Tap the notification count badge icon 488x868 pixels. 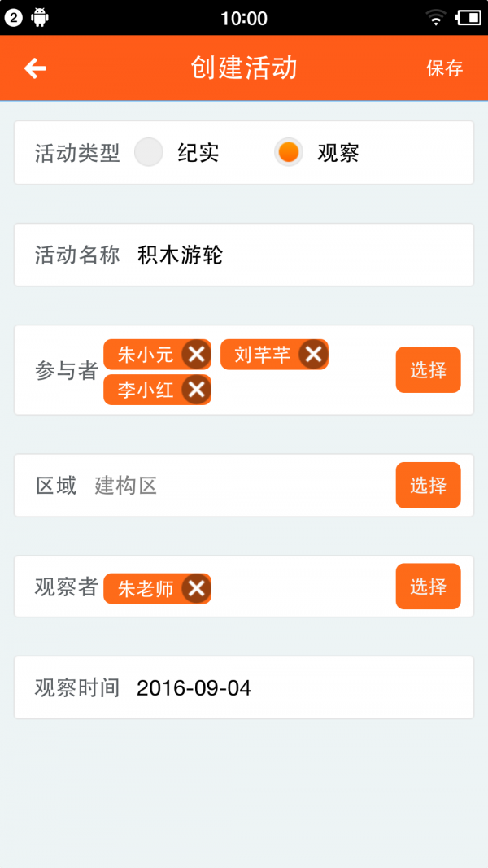13,18
